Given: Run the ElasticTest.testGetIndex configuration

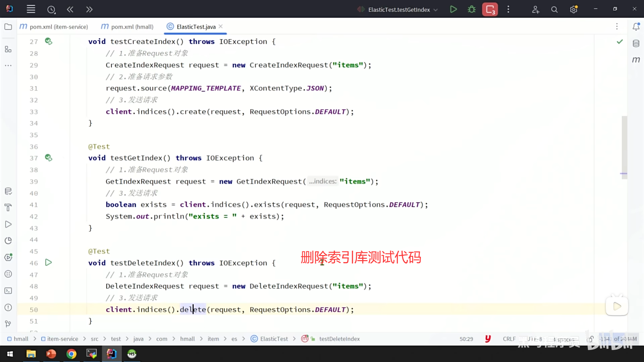Looking at the screenshot, I should pyautogui.click(x=453, y=9).
